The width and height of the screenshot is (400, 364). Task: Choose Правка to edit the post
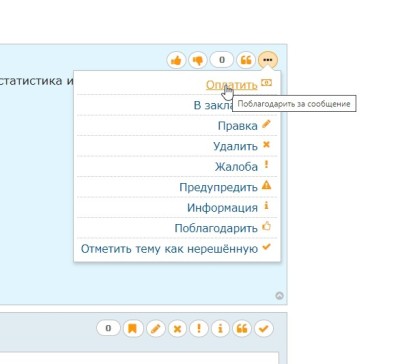coord(237,126)
